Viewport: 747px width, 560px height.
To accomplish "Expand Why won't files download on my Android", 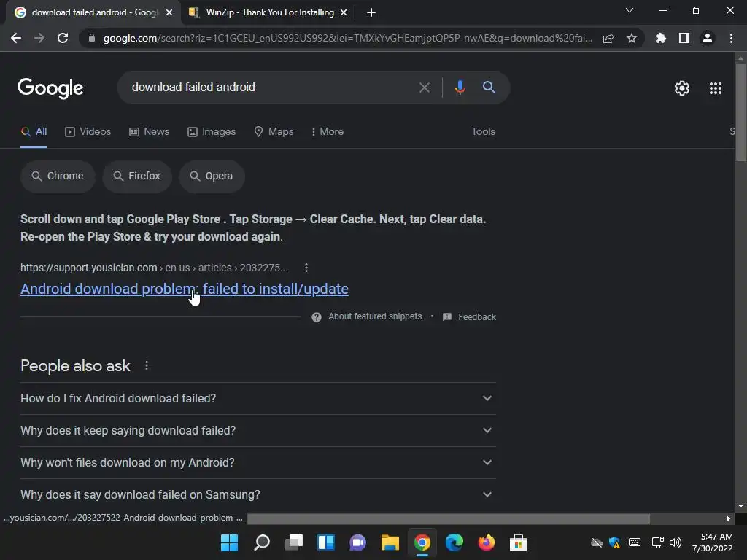I will pos(258,462).
